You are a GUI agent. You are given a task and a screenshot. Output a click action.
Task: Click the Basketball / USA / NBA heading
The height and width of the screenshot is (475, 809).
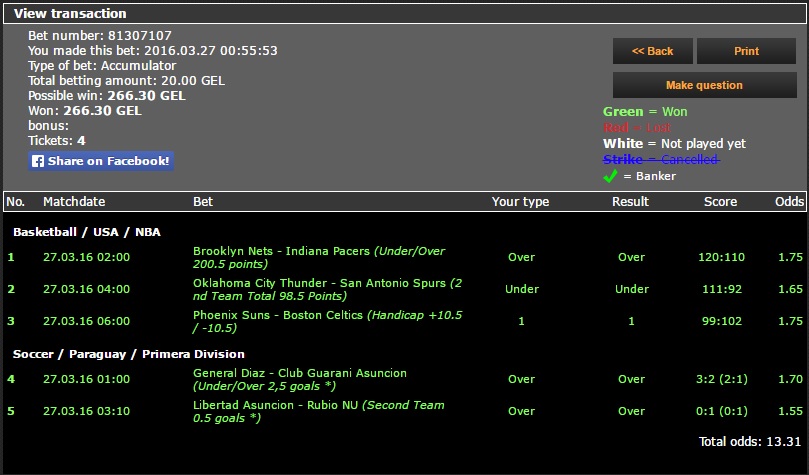(x=87, y=232)
